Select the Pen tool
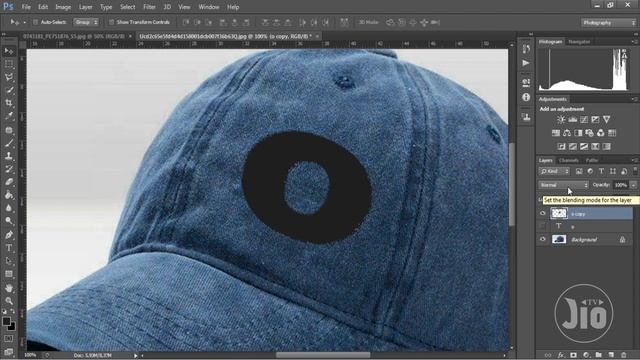640x360 pixels. (x=9, y=235)
